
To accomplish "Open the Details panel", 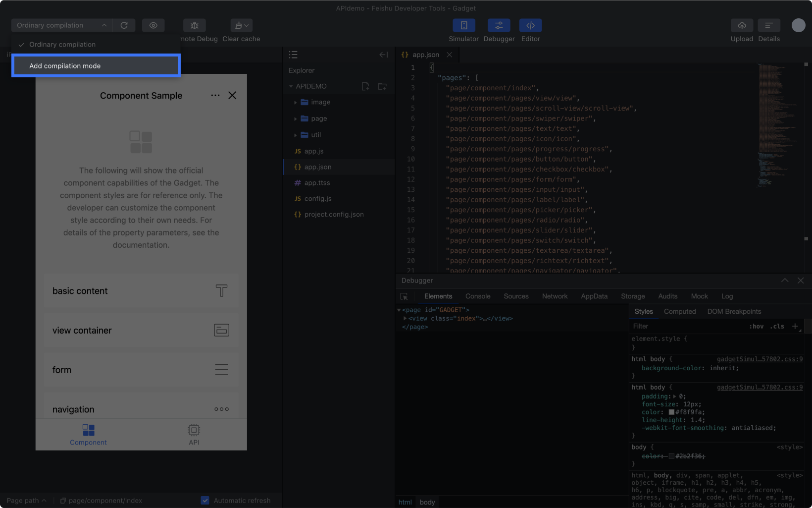I will click(769, 25).
